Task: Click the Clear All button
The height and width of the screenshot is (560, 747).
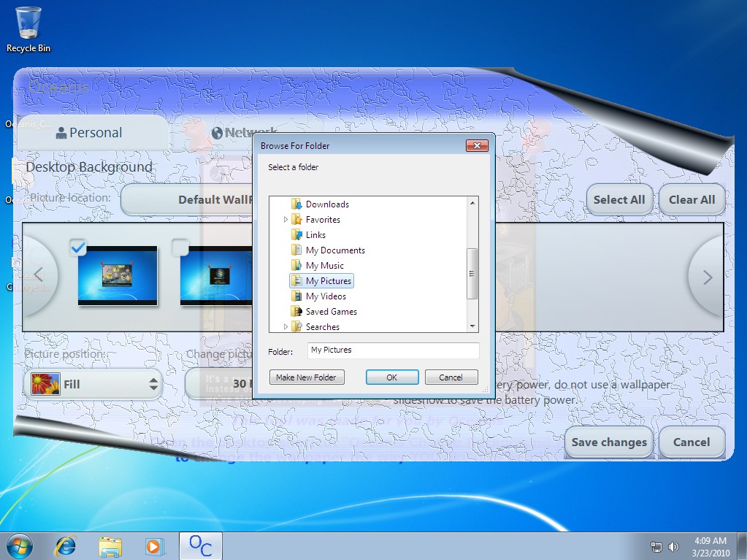Action: point(692,199)
